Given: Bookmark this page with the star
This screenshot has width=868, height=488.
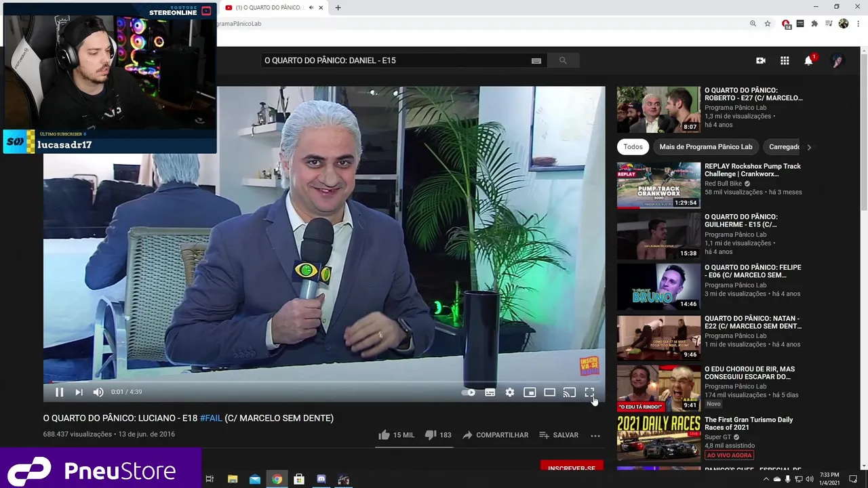Looking at the screenshot, I should click(768, 24).
